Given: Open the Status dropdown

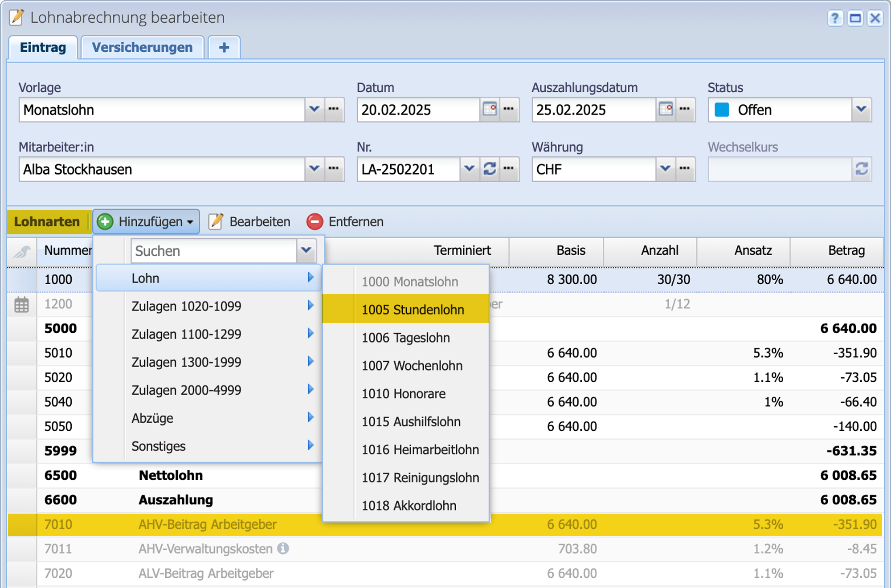Looking at the screenshot, I should tap(861, 110).
